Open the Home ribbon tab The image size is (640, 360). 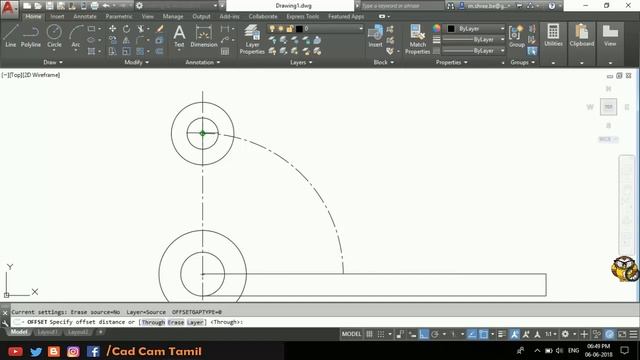pyautogui.click(x=33, y=16)
